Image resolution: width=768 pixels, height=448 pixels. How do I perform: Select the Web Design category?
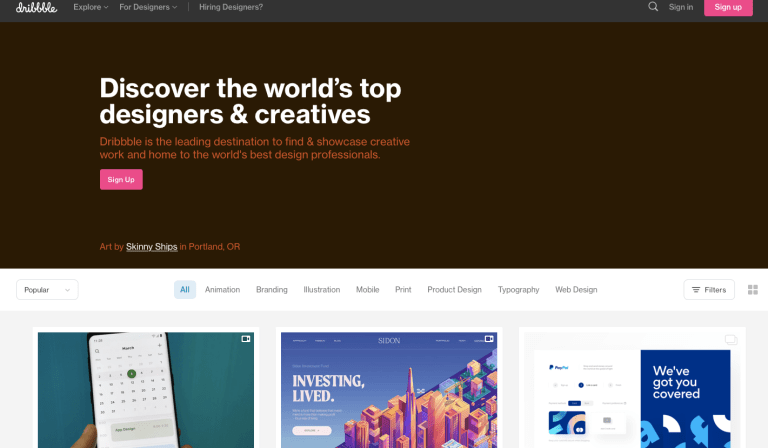coord(576,290)
